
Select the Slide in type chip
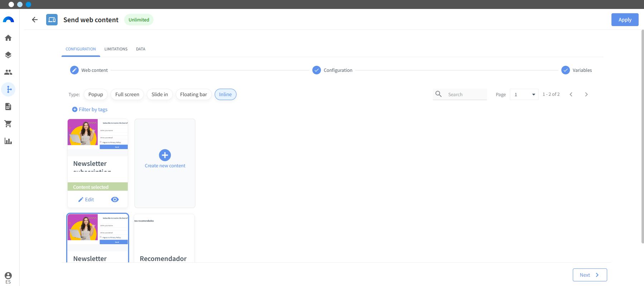[x=160, y=94]
